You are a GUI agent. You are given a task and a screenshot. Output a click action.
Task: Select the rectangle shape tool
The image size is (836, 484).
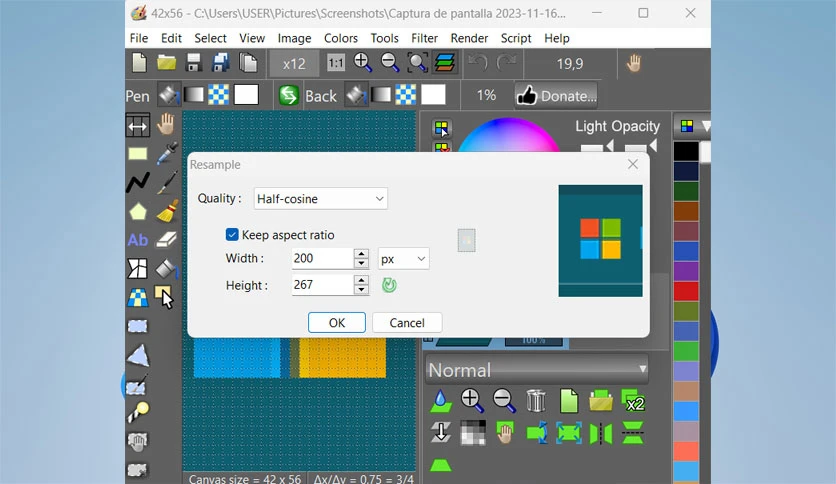click(138, 154)
